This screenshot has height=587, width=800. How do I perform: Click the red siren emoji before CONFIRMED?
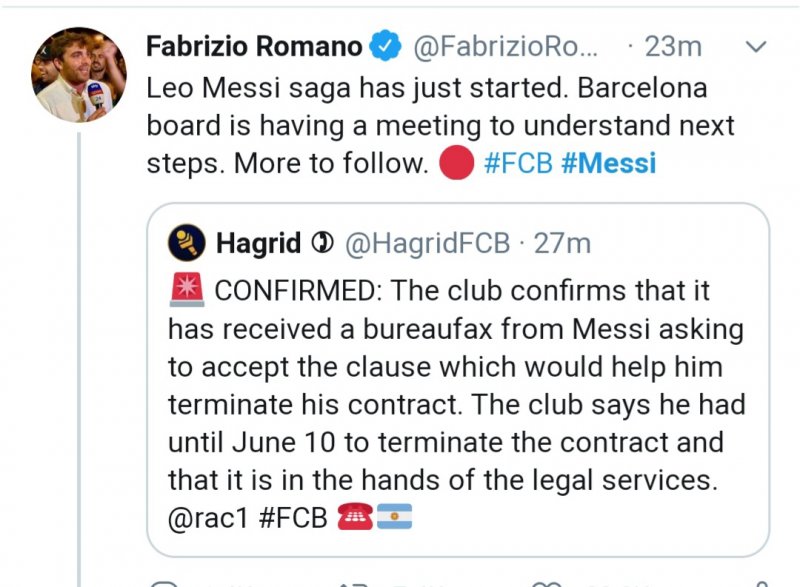click(x=187, y=290)
